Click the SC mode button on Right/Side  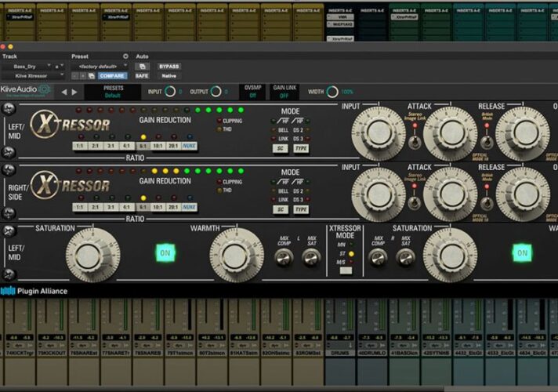point(281,209)
